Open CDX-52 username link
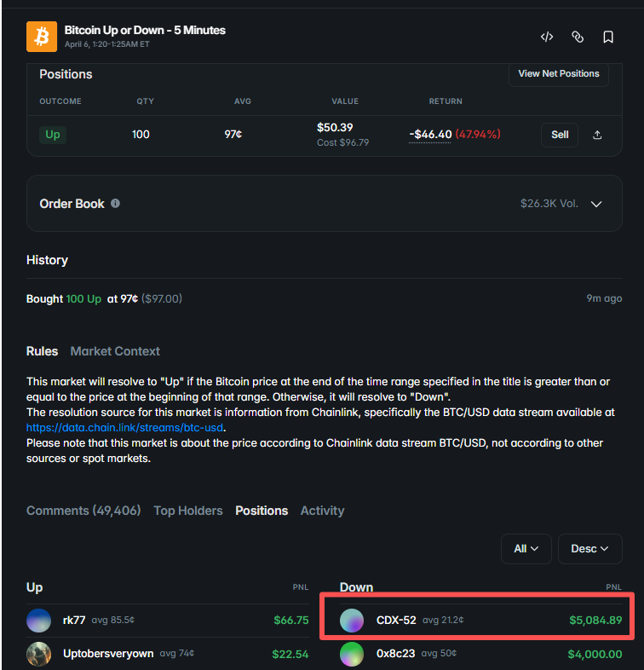 [396, 620]
